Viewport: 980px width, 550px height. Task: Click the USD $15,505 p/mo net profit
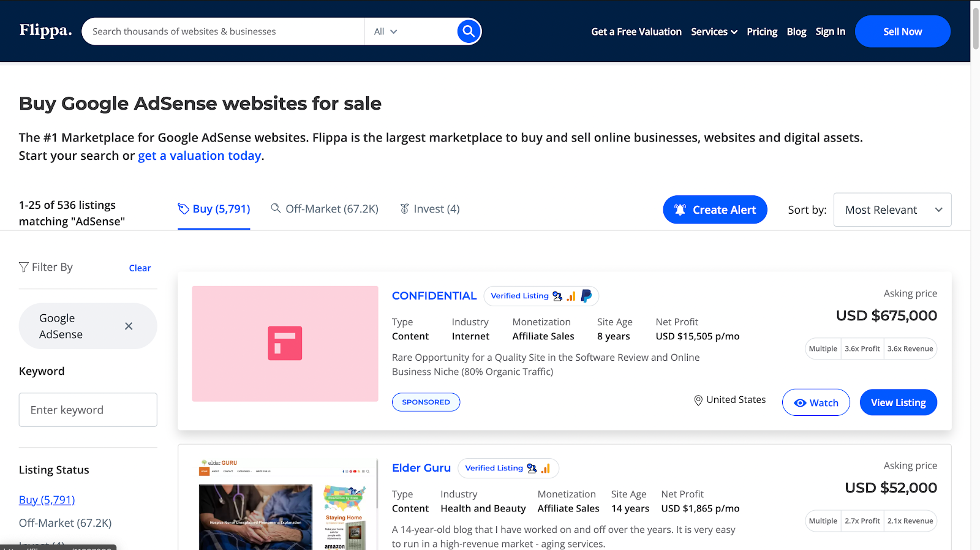[x=698, y=336]
